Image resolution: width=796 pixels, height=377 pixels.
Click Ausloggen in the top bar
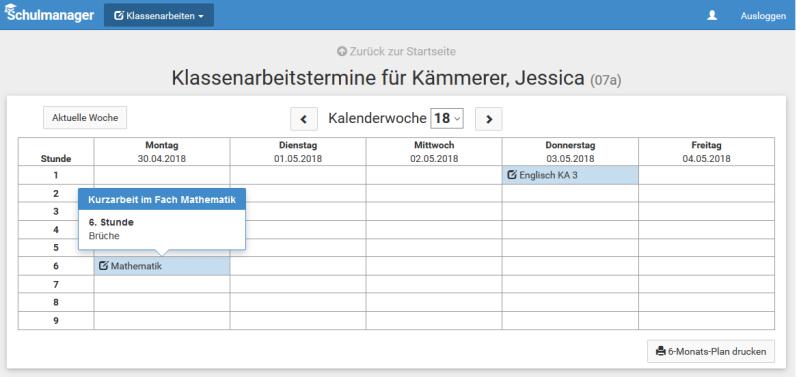(763, 16)
